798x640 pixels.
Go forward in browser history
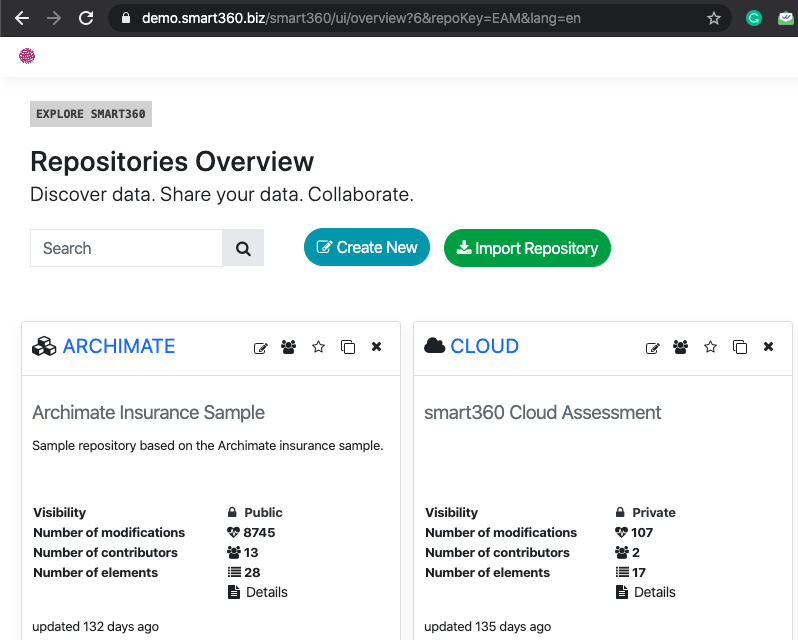pyautogui.click(x=53, y=18)
